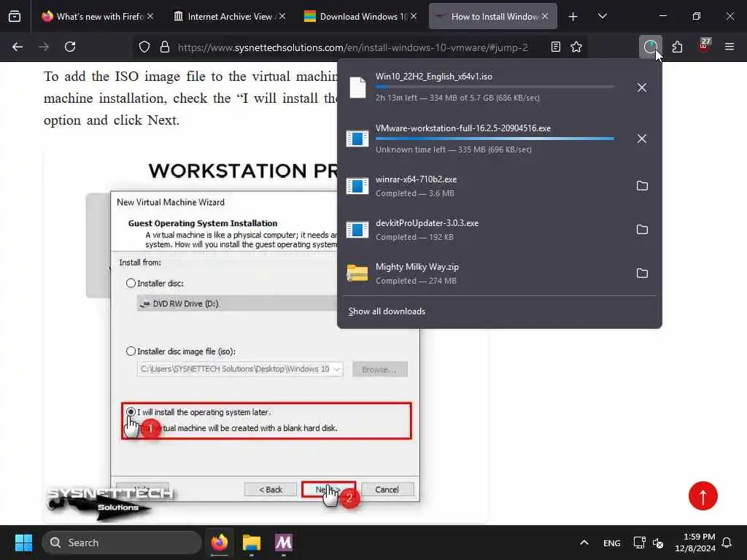Screen dimensions: 747x560
Task: List all tabs with the dropdown arrow
Action: coord(602,17)
